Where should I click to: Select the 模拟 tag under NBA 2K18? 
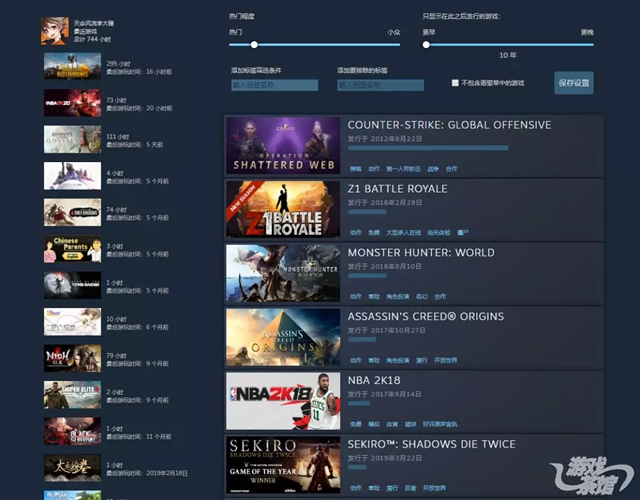374,424
